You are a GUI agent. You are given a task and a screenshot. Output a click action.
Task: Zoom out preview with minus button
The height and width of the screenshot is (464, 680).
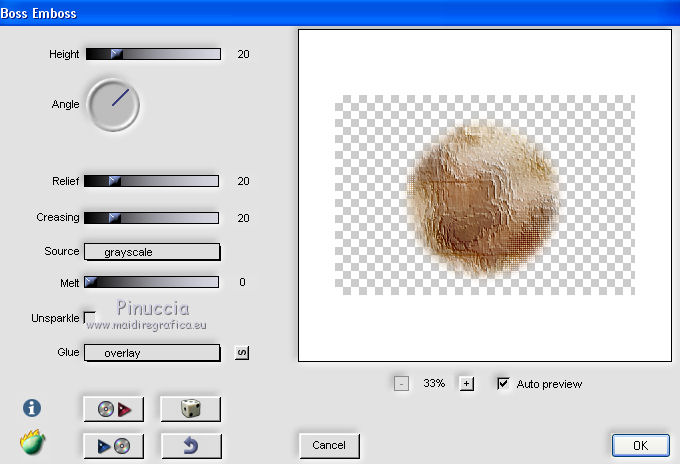click(401, 384)
